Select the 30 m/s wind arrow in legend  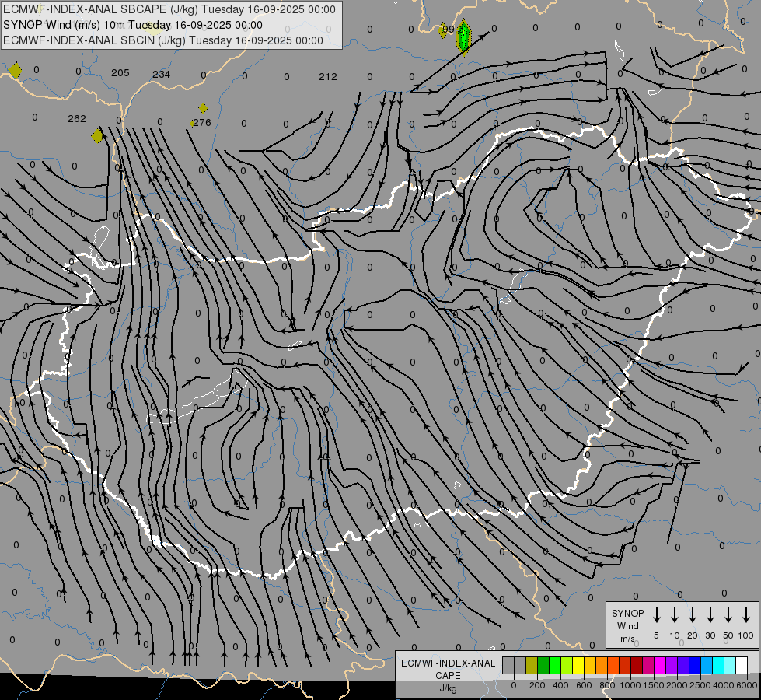click(710, 615)
